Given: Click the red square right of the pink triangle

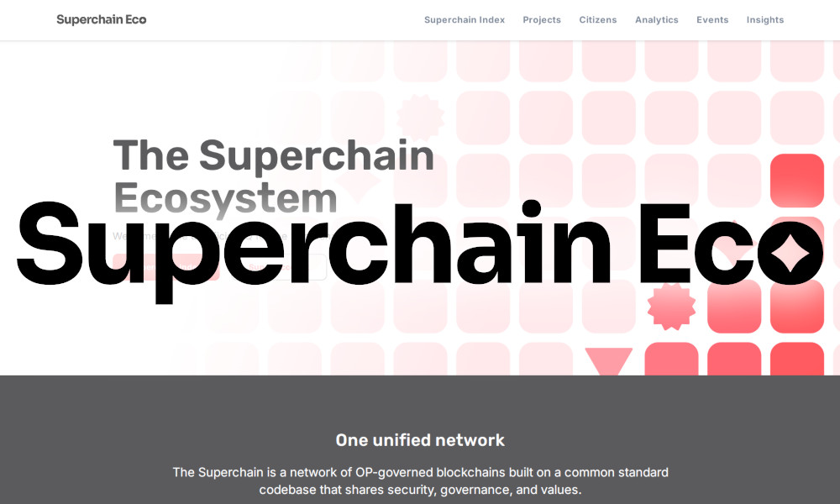Looking at the screenshot, I should (x=671, y=360).
